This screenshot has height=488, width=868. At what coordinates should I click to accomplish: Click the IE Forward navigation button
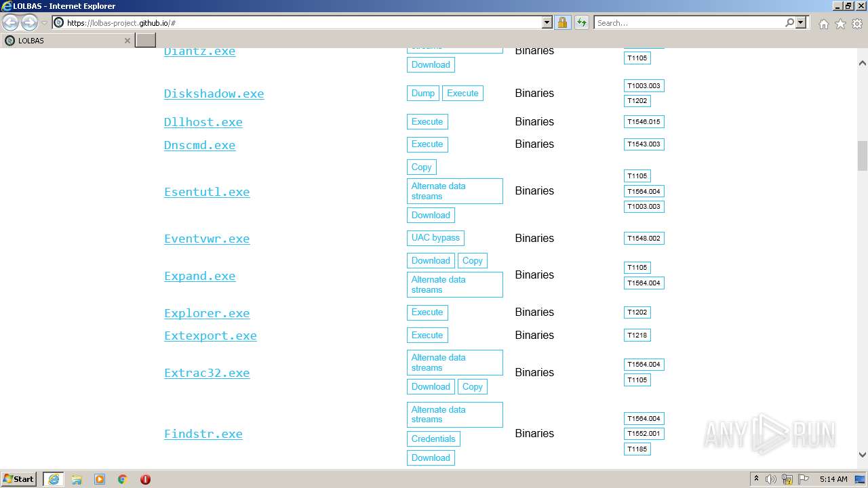click(x=29, y=22)
